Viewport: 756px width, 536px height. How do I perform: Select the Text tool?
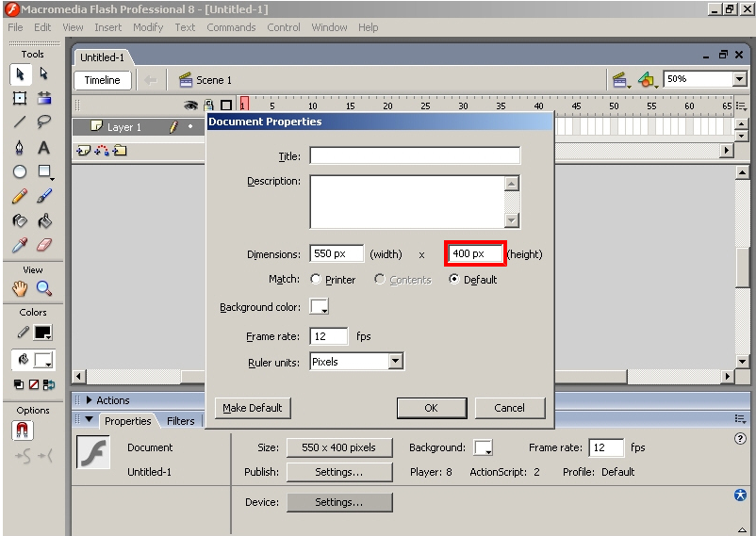pyautogui.click(x=44, y=147)
